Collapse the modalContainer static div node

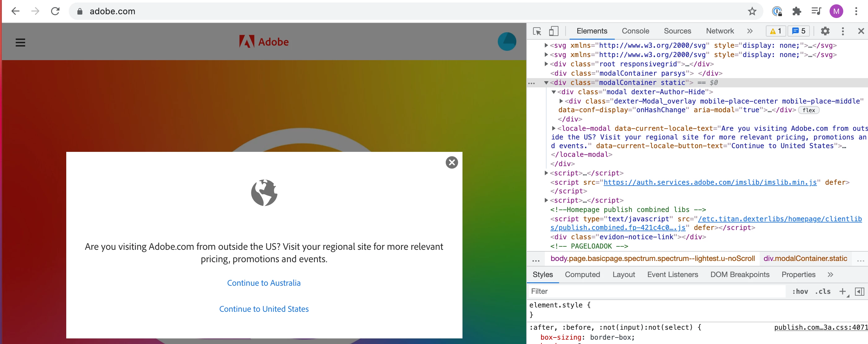(546, 83)
